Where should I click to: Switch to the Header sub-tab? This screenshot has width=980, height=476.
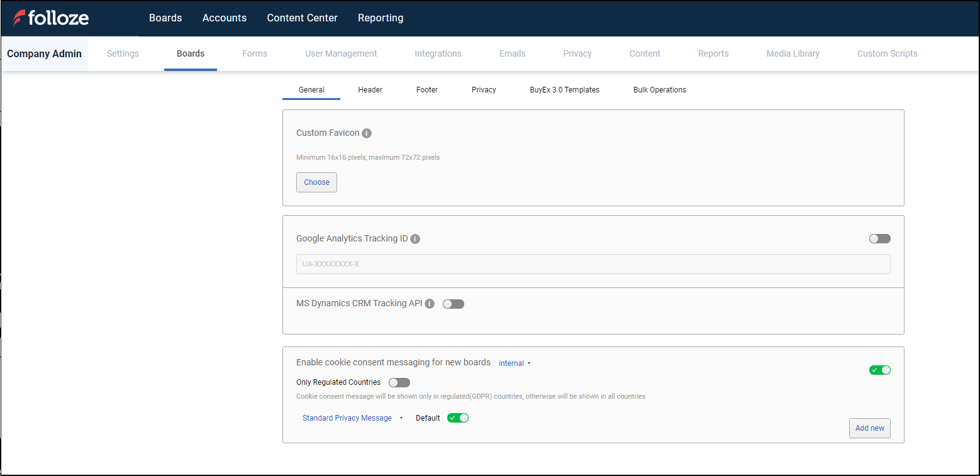click(x=370, y=90)
